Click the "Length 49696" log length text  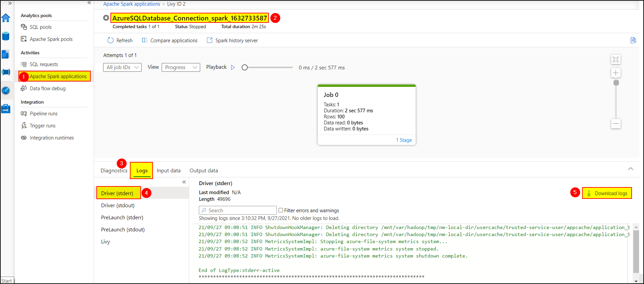point(215,199)
